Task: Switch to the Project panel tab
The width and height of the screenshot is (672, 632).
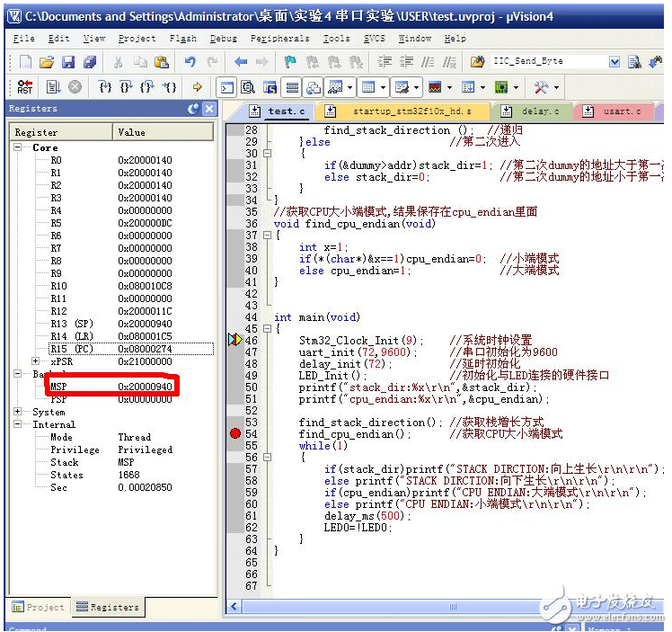Action: click(38, 607)
